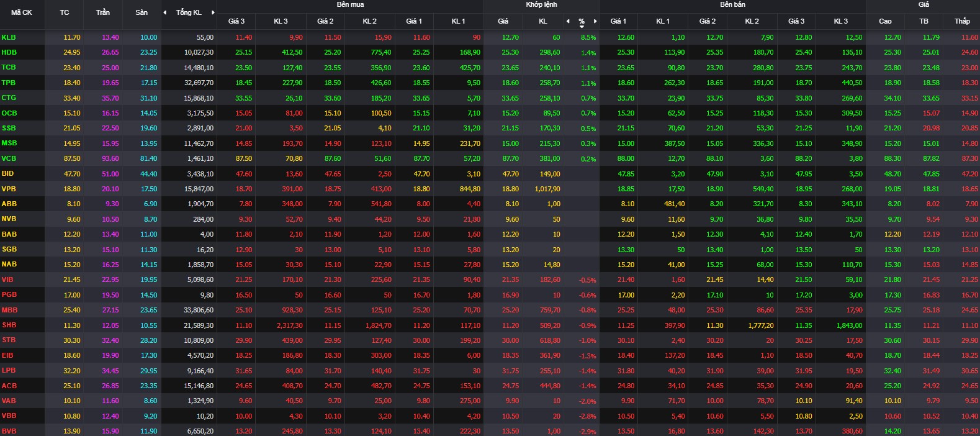Click Giá 1 header under Bên bán
Image resolution: width=980 pixels, height=436 pixels.
click(x=618, y=21)
